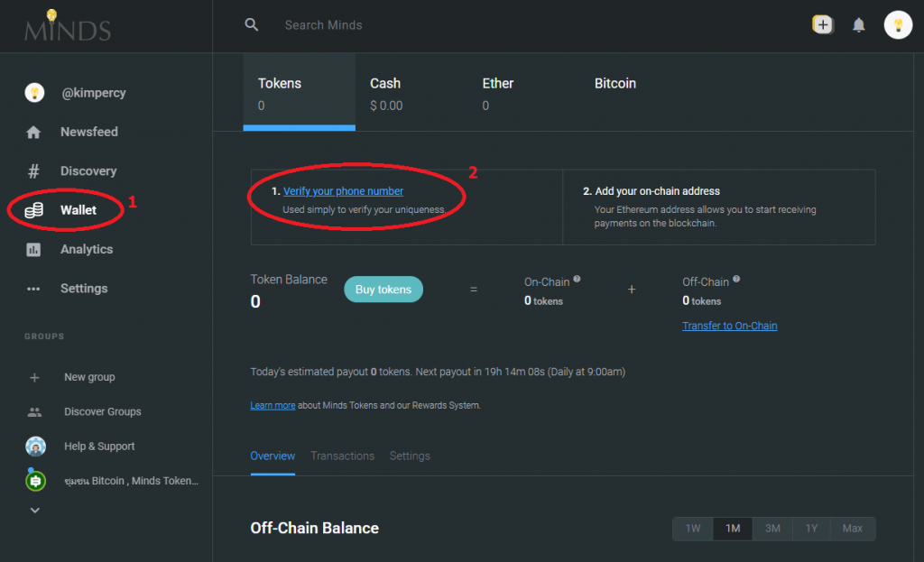
Task: Click Transfer to On-Chain link
Action: coord(729,326)
